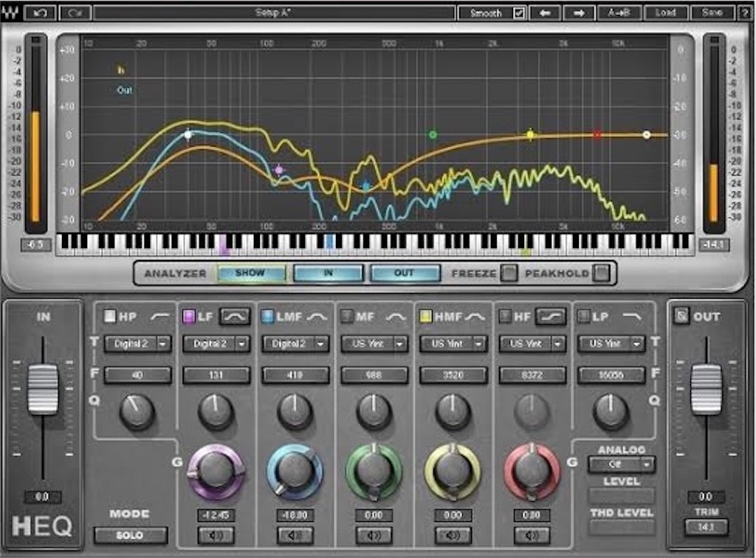Solo the LMF band speaker icon
Viewport: 756px width, 558px height.
point(295,535)
